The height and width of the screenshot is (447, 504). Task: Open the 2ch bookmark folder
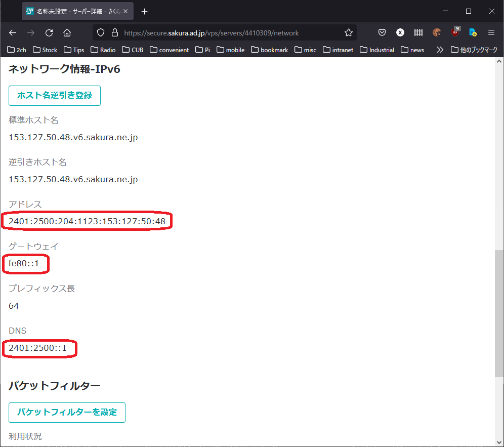pos(17,50)
